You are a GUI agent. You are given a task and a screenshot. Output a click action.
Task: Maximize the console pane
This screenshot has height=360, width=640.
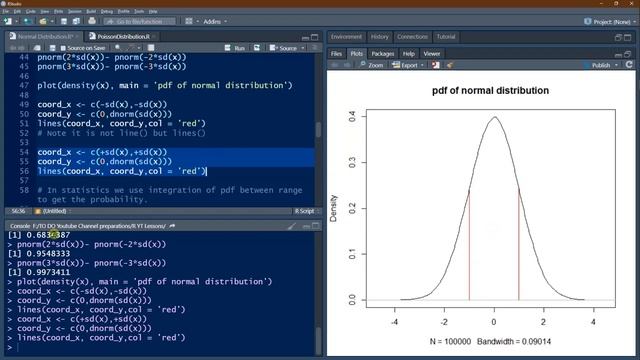coord(316,226)
